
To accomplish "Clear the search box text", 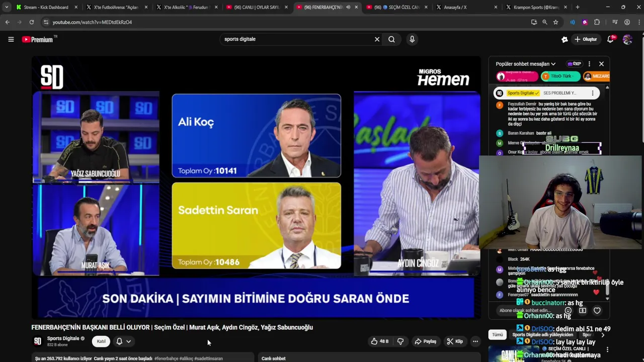I will pos(377,39).
